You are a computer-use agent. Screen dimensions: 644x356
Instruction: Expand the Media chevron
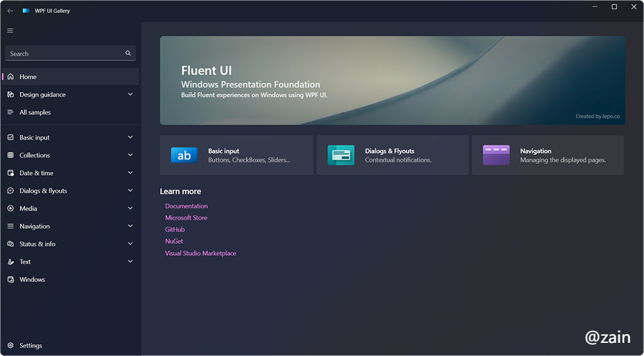coord(131,208)
